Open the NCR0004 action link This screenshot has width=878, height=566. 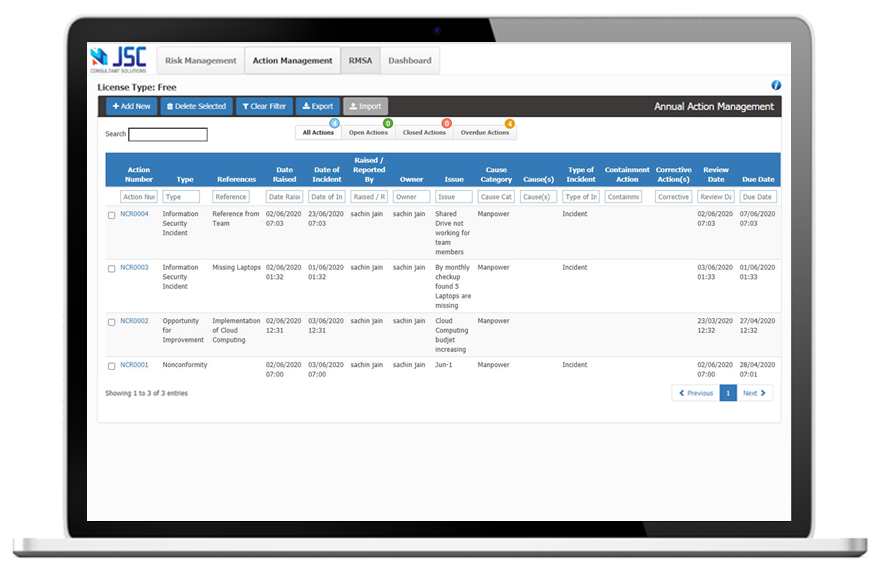point(134,214)
